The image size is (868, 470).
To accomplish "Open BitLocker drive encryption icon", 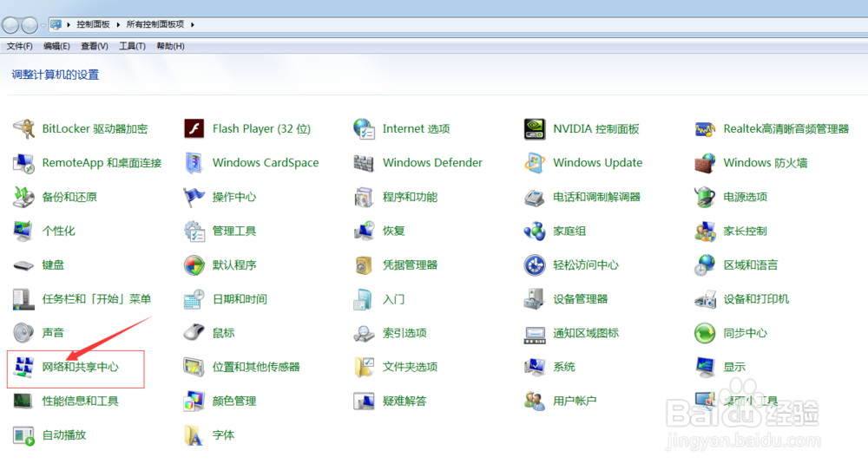I will click(23, 129).
